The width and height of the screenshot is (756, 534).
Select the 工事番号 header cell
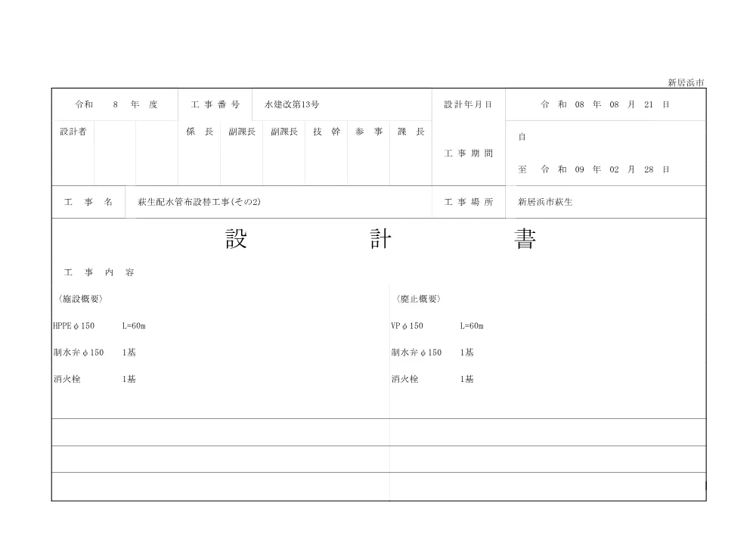(215, 104)
